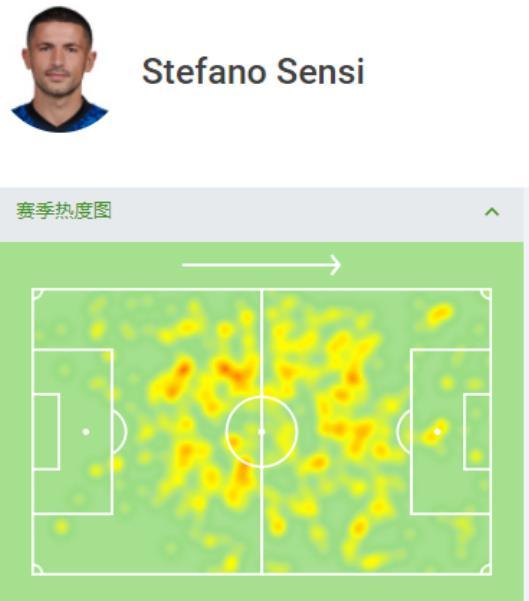
Task: Click the right penalty area arc
Action: pyautogui.click(x=403, y=432)
